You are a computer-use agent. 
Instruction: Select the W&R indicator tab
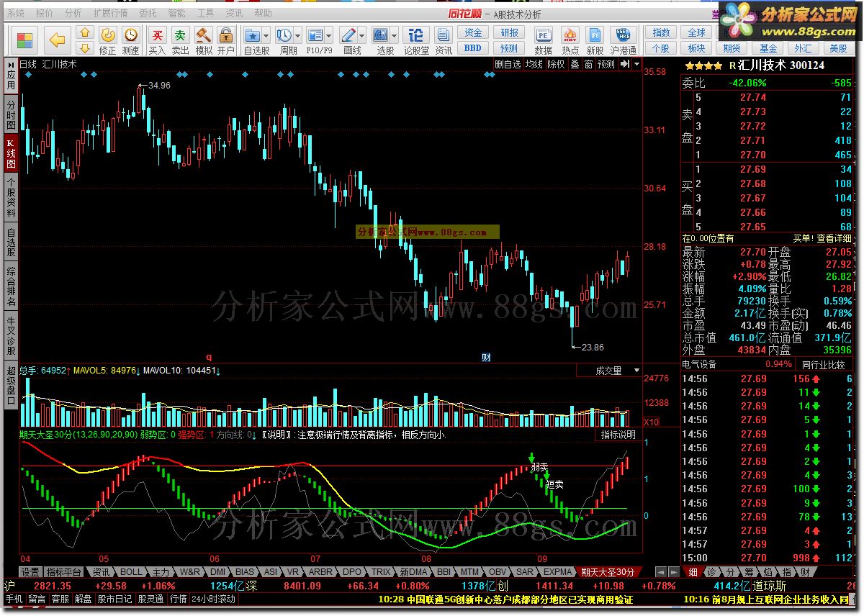point(189,572)
